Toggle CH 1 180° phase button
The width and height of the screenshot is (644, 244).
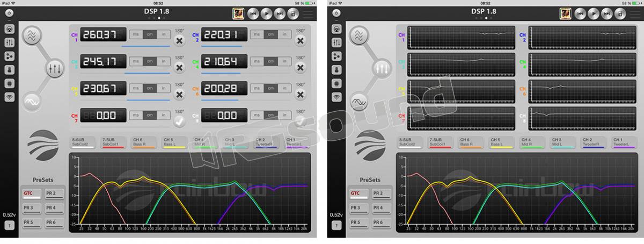click(179, 41)
